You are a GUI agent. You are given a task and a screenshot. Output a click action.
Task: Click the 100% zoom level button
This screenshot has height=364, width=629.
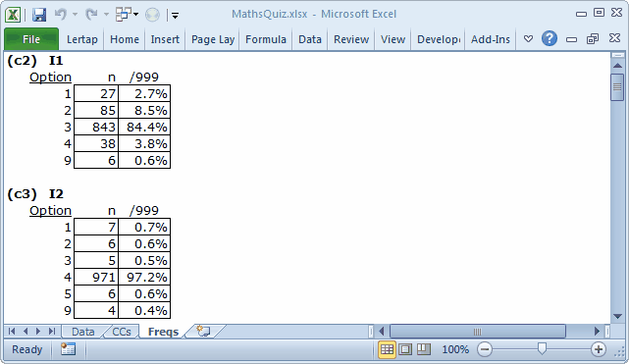point(455,349)
